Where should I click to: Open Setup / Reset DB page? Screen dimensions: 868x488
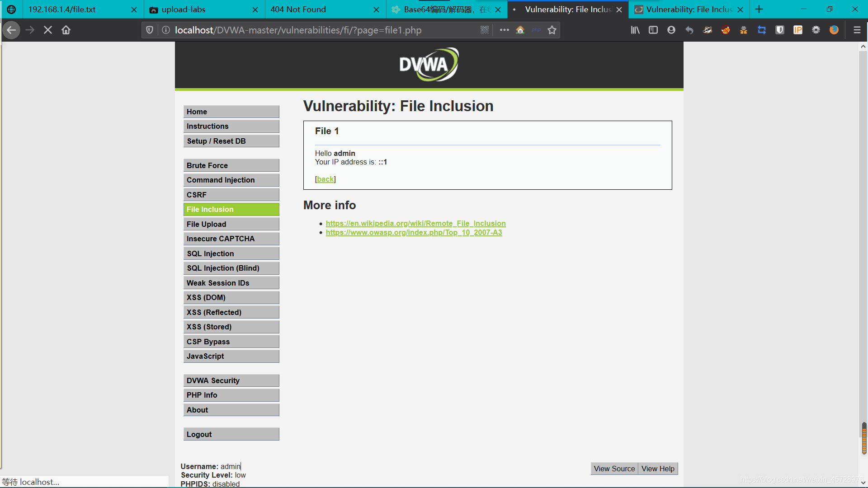[x=231, y=141]
